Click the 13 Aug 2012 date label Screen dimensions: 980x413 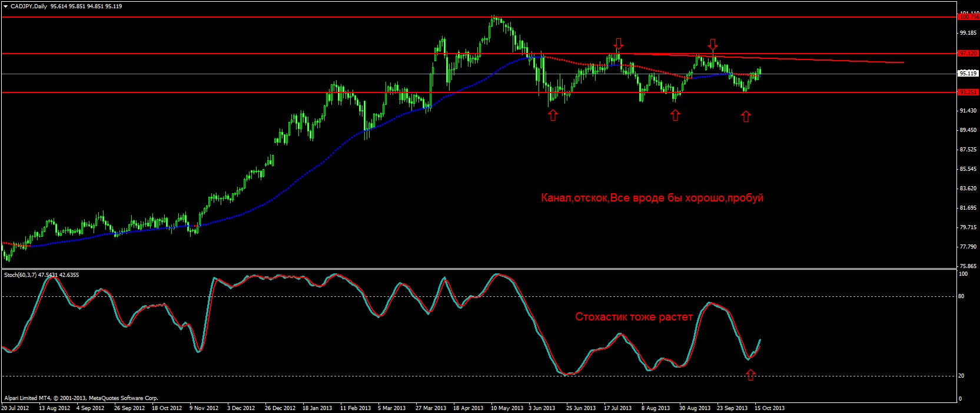pyautogui.click(x=54, y=408)
